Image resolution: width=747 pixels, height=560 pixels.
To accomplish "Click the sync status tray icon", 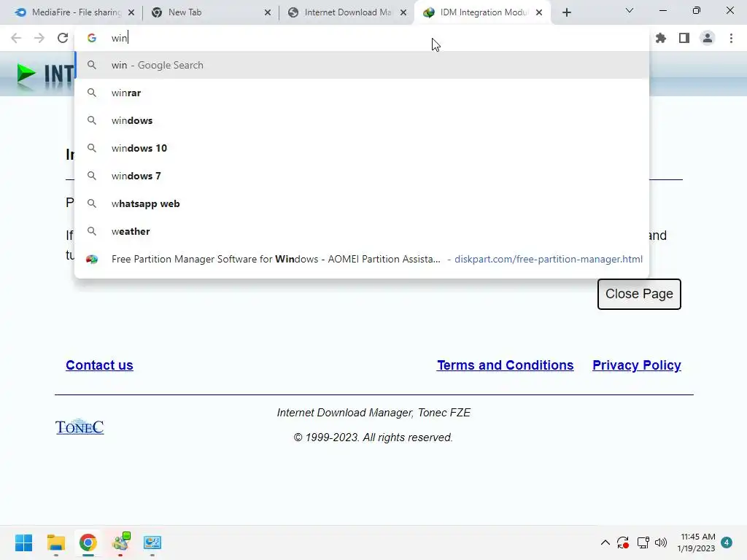I will pyautogui.click(x=623, y=542).
